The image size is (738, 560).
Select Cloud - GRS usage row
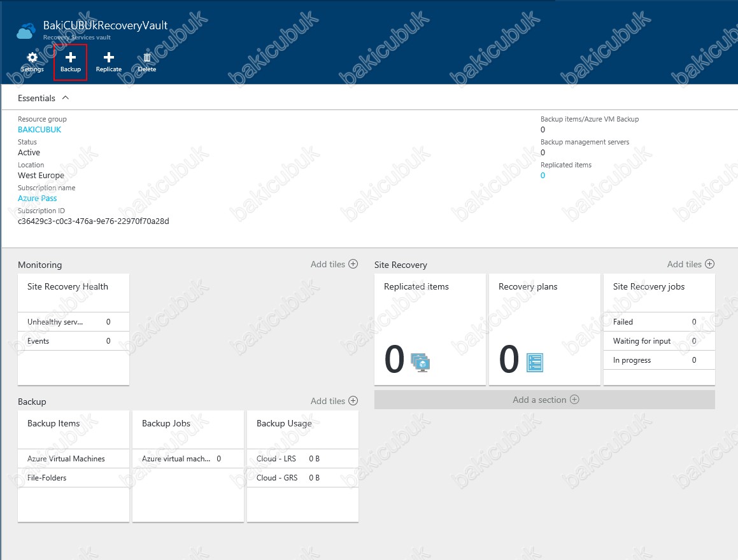302,478
